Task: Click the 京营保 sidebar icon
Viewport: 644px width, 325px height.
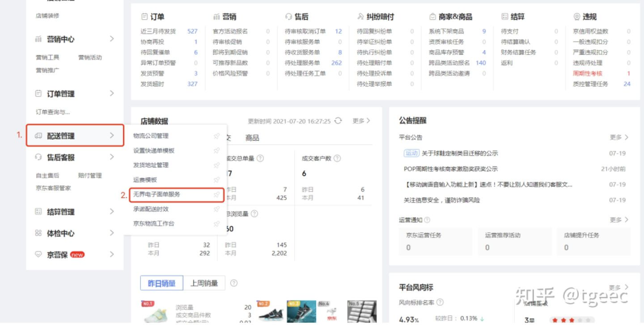Action: (38, 254)
